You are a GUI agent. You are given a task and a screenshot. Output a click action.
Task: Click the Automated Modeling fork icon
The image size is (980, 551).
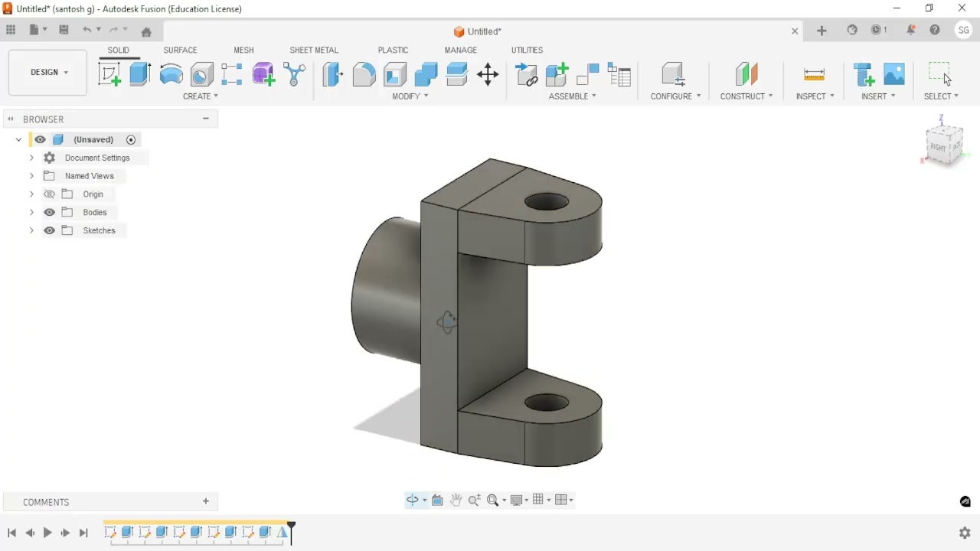click(295, 74)
